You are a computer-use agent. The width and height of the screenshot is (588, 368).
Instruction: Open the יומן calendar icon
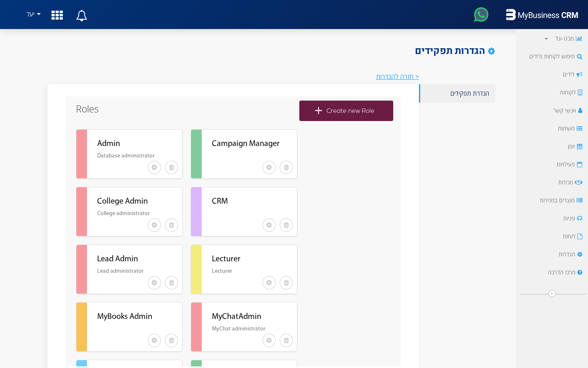[580, 146]
